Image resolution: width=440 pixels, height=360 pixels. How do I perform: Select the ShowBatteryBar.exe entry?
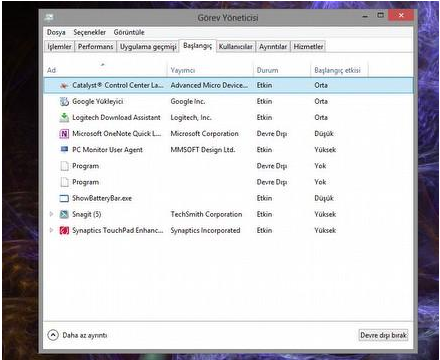(102, 198)
